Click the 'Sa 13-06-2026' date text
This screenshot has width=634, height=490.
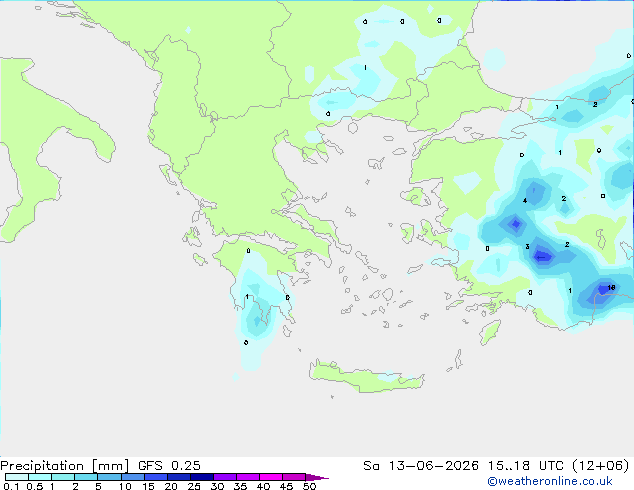click(x=421, y=466)
